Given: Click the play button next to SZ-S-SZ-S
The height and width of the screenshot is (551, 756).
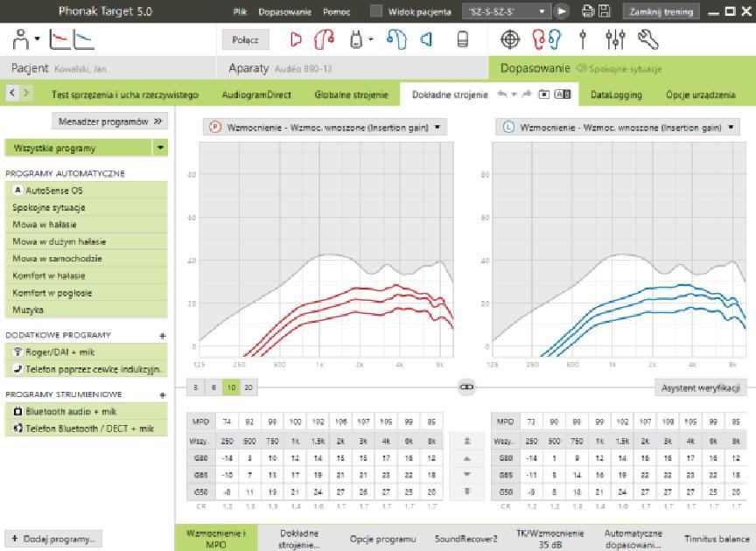Looking at the screenshot, I should pyautogui.click(x=561, y=11).
